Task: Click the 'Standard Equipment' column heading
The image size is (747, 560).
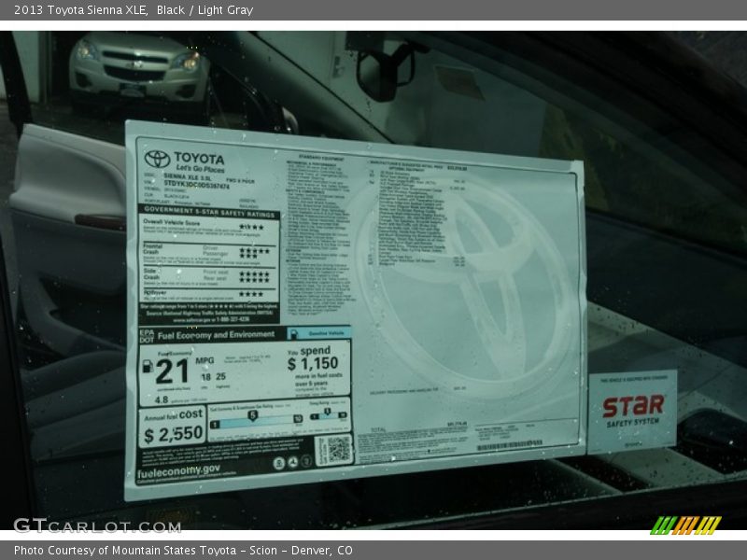Action: tap(321, 157)
